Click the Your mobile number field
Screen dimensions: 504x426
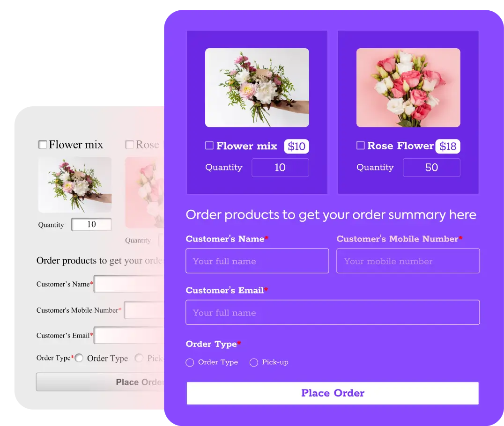click(x=408, y=261)
